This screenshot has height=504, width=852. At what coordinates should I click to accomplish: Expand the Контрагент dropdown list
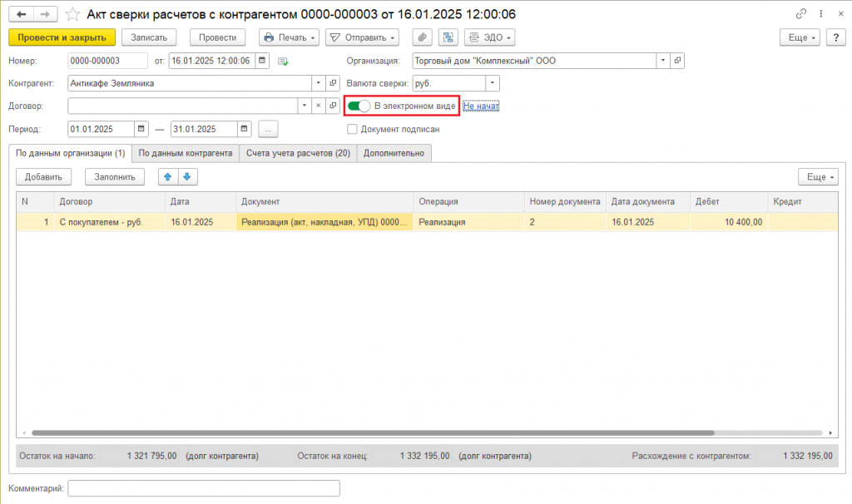coord(319,83)
